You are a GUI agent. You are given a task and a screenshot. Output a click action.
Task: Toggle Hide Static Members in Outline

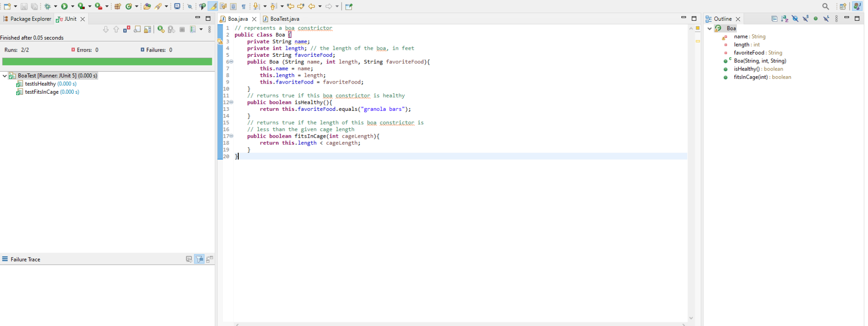pyautogui.click(x=806, y=18)
